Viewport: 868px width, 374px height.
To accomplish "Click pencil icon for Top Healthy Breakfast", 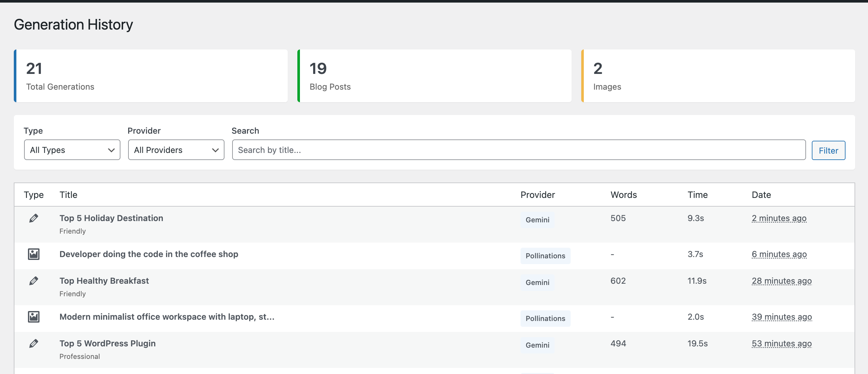I will point(33,280).
